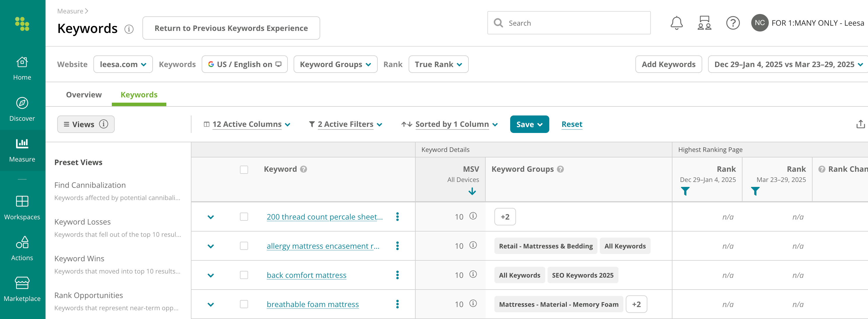Click the filter icon under Rank Mar 23–29
The height and width of the screenshot is (319, 868).
click(x=755, y=191)
